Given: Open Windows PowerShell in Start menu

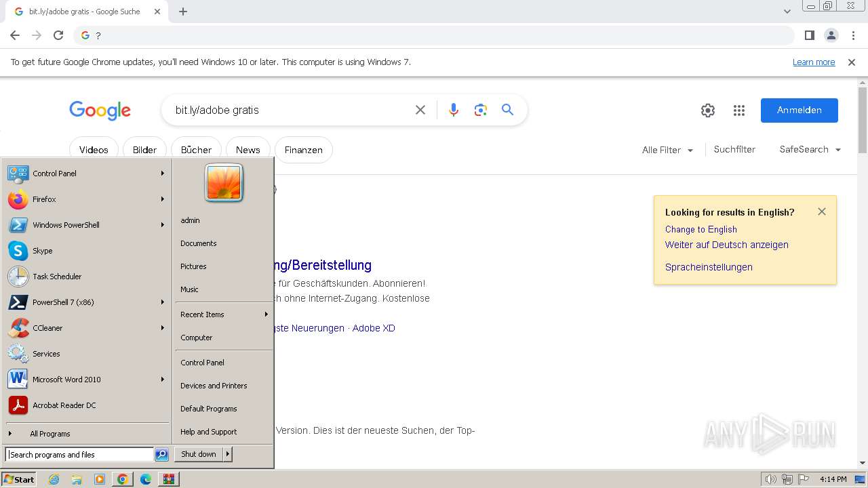Looking at the screenshot, I should 86,225.
